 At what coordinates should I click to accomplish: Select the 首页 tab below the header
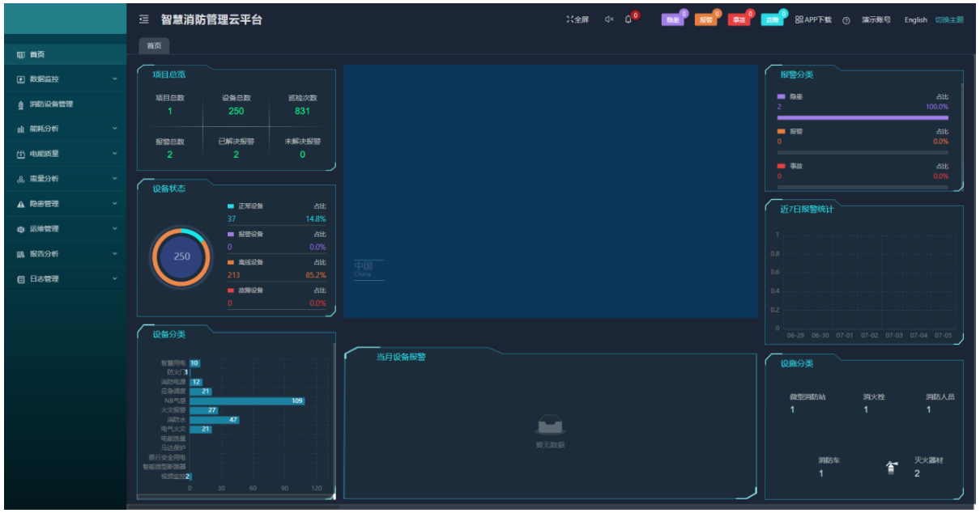155,46
